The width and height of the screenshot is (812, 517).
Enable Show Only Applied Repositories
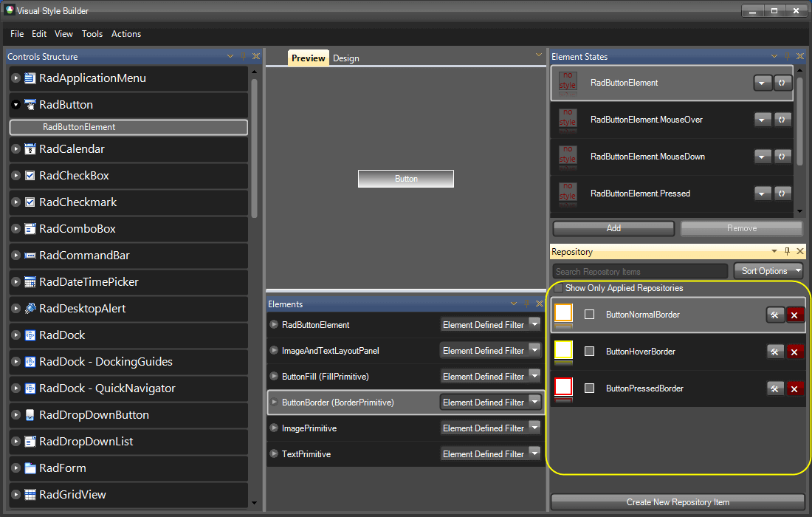pos(559,288)
